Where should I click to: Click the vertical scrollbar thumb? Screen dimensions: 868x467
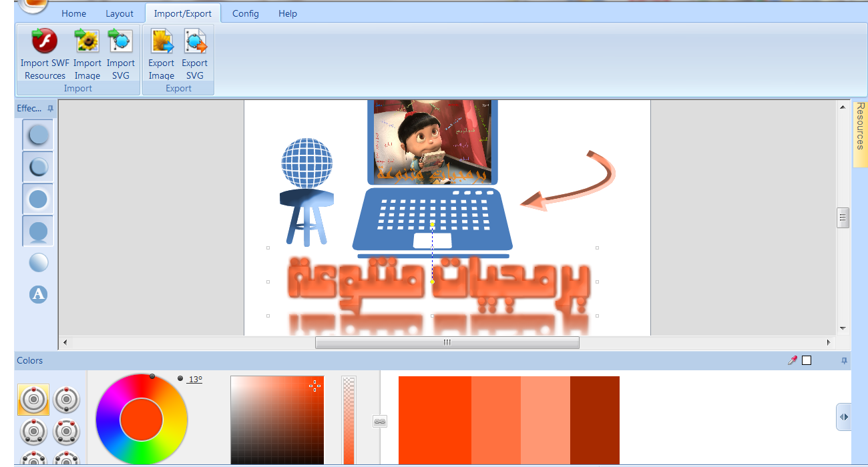pyautogui.click(x=843, y=217)
